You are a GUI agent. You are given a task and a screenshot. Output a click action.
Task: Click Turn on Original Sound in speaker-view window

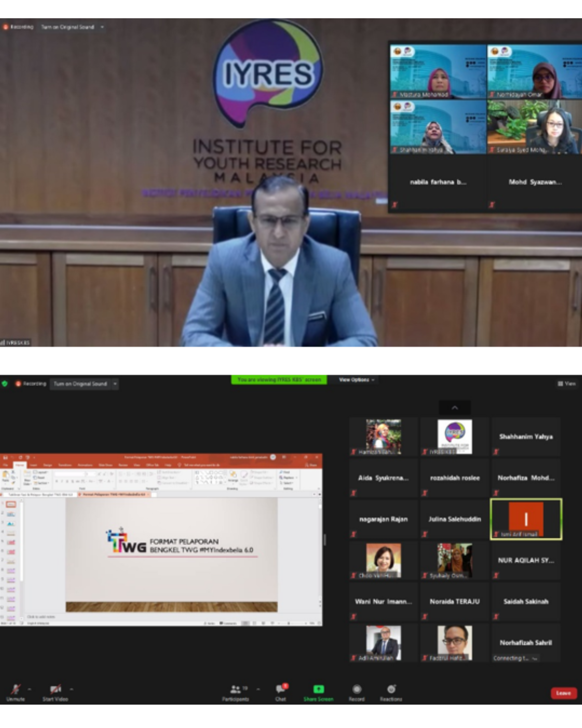67,27
